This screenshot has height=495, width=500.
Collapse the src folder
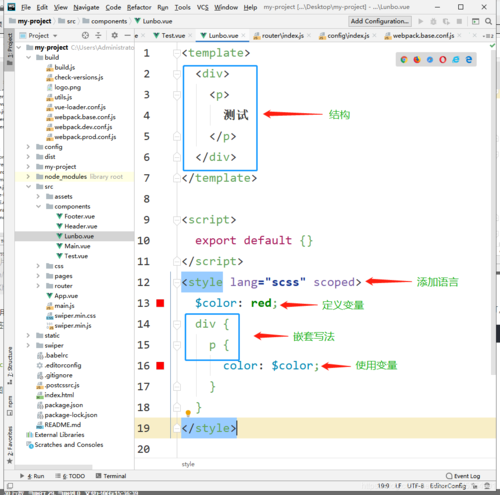pos(29,186)
